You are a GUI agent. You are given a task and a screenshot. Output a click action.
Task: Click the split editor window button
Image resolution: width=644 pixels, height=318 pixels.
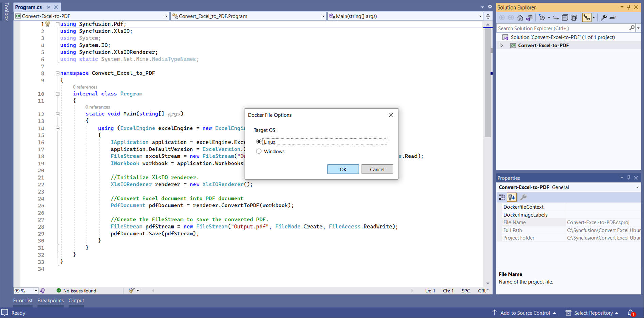pos(488,16)
